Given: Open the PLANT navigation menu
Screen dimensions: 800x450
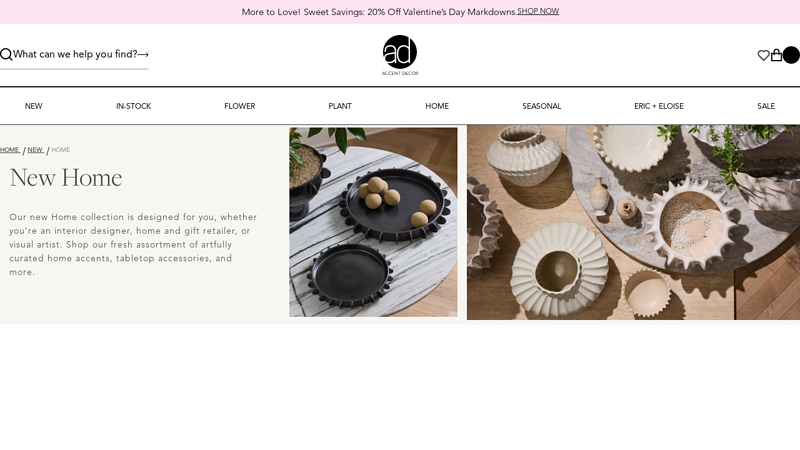Looking at the screenshot, I should click(340, 106).
